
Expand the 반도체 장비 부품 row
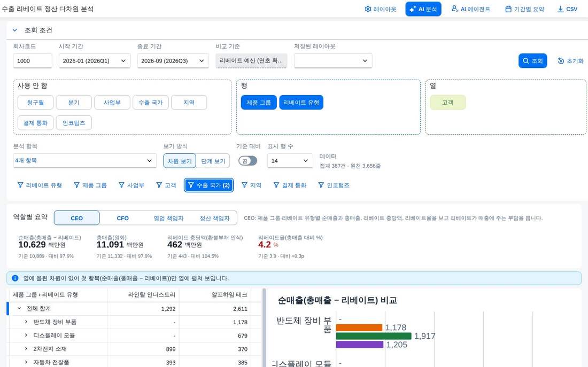pyautogui.click(x=26, y=322)
